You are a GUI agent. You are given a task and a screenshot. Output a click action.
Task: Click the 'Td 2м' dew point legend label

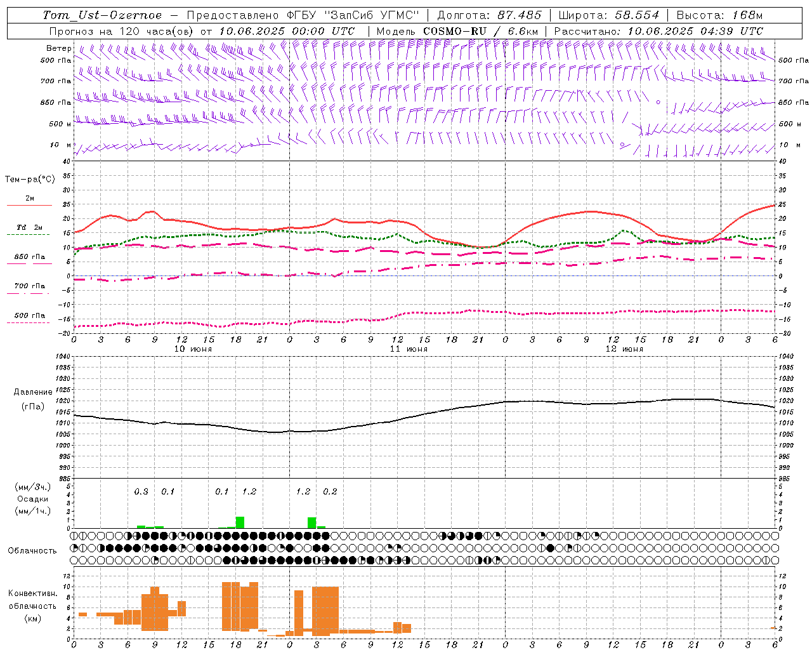pos(29,227)
